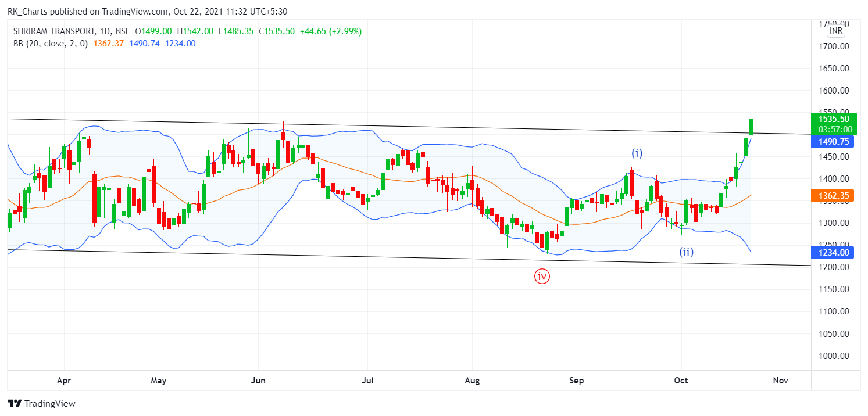Screen dimensions: 868x416
Task: Click the INR currency label
Action: coord(836,31)
